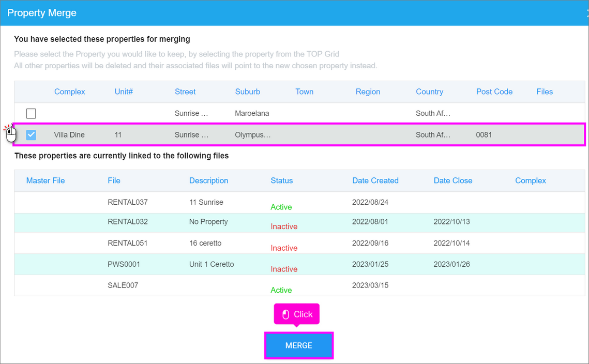Click the Unit 1 Ceretto description
This screenshot has height=364, width=589.
pos(212,264)
